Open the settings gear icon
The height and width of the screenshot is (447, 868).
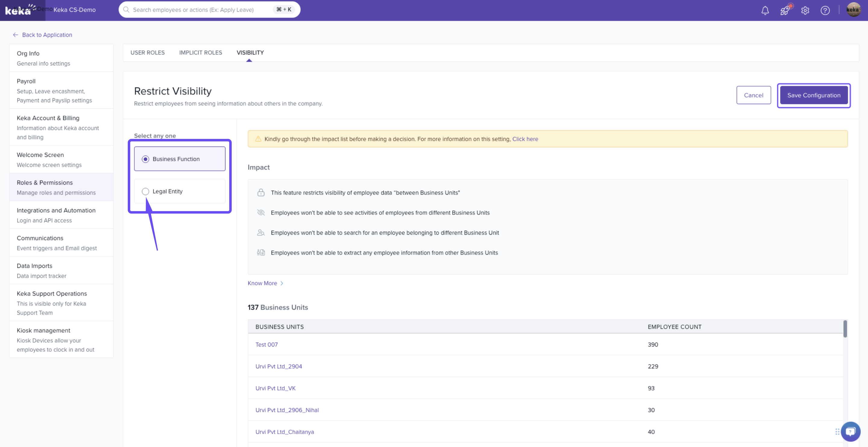point(805,10)
